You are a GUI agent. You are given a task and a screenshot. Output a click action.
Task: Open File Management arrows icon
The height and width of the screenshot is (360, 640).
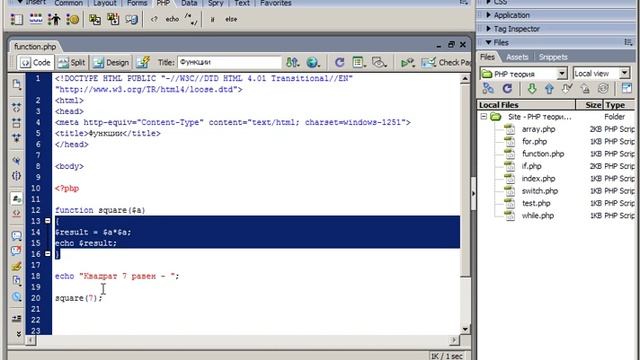292,62
